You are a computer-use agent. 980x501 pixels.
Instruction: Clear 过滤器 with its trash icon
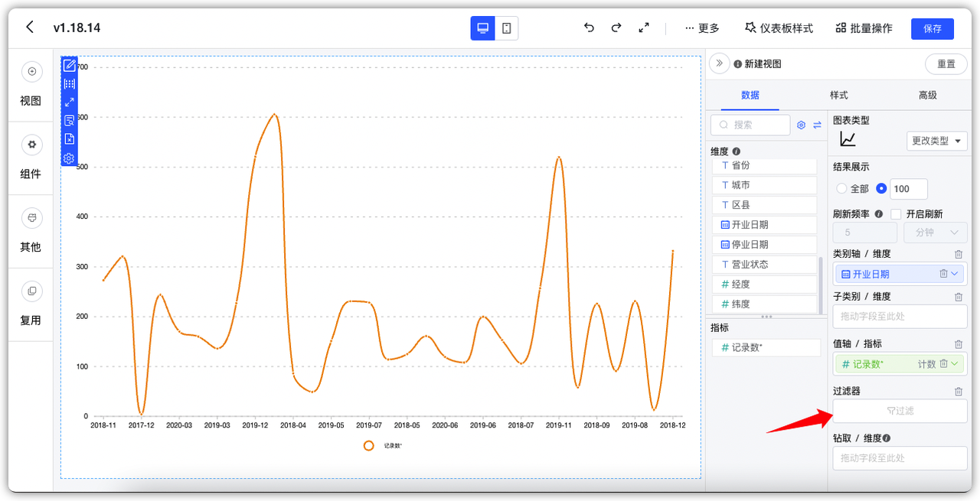coord(959,392)
